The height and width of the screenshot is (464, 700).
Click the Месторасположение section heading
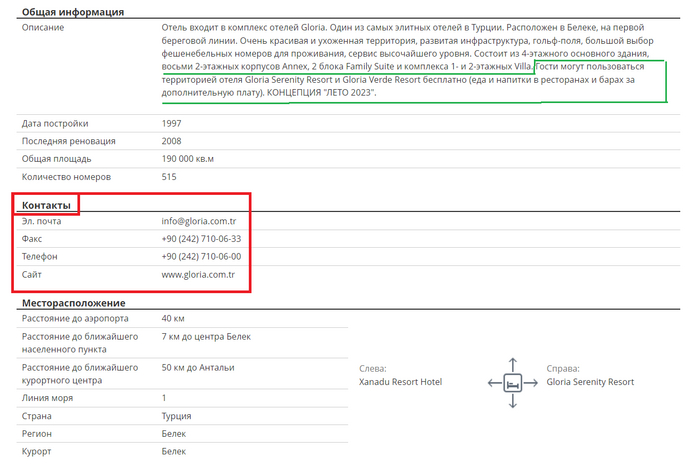coord(74,303)
